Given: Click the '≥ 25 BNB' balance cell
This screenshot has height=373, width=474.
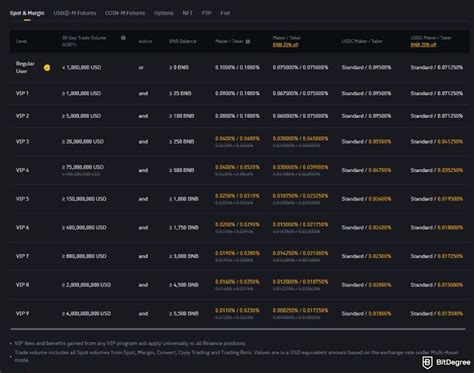Looking at the screenshot, I should tap(180, 93).
